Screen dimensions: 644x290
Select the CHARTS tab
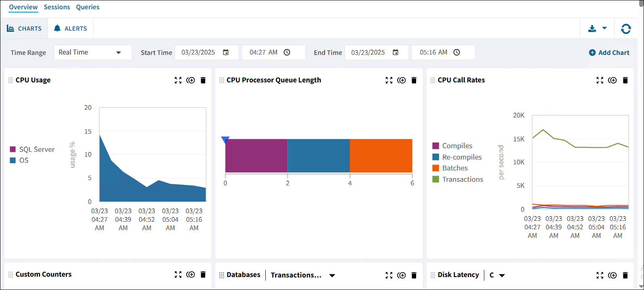pyautogui.click(x=24, y=29)
